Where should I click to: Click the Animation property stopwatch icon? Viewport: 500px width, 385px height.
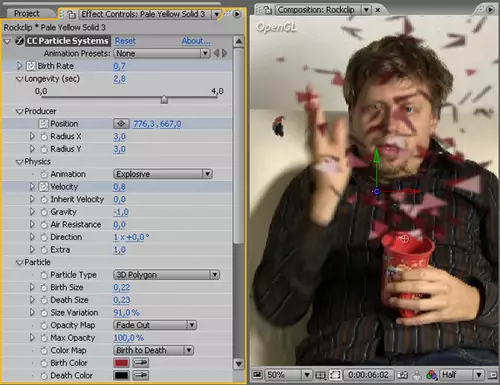click(x=44, y=174)
